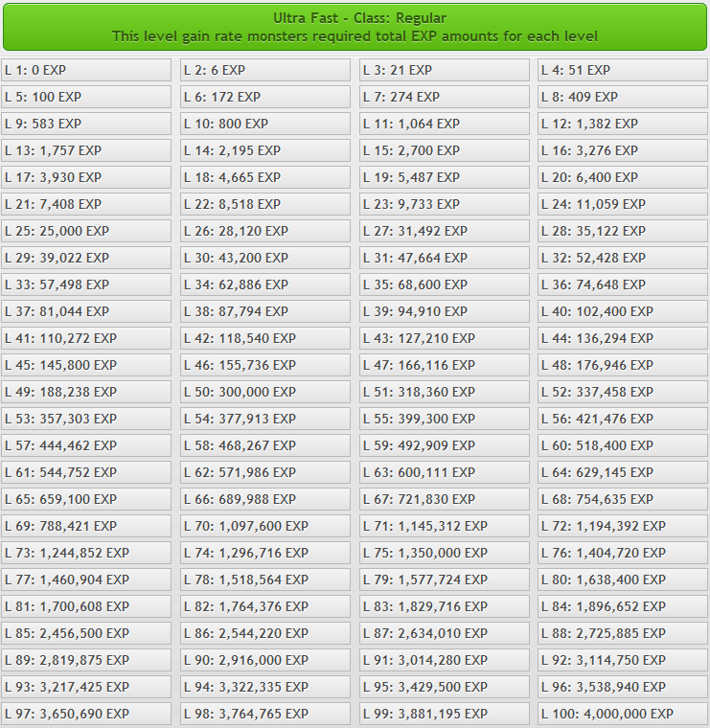Select the L 1: 0 EXP cell
This screenshot has width=710, height=728.
[86, 70]
